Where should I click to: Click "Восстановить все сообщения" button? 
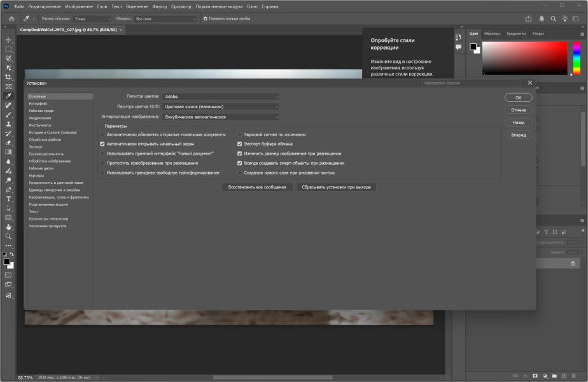pos(257,187)
